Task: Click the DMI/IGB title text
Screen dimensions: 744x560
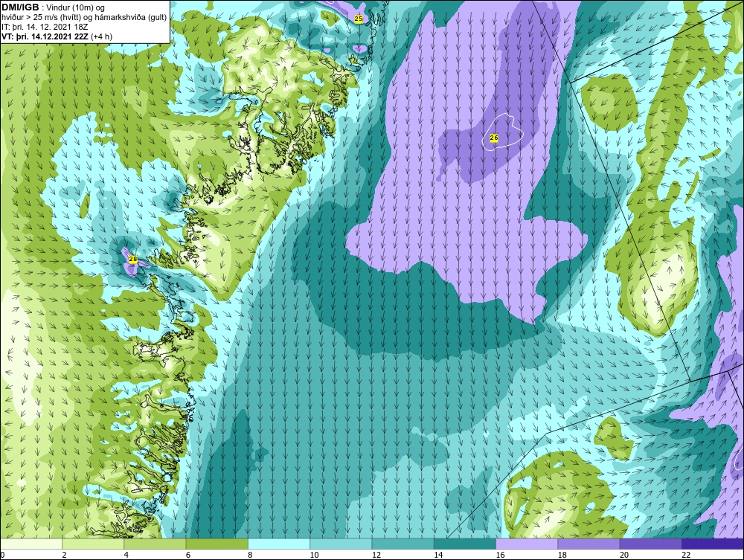Action: pyautogui.click(x=20, y=7)
